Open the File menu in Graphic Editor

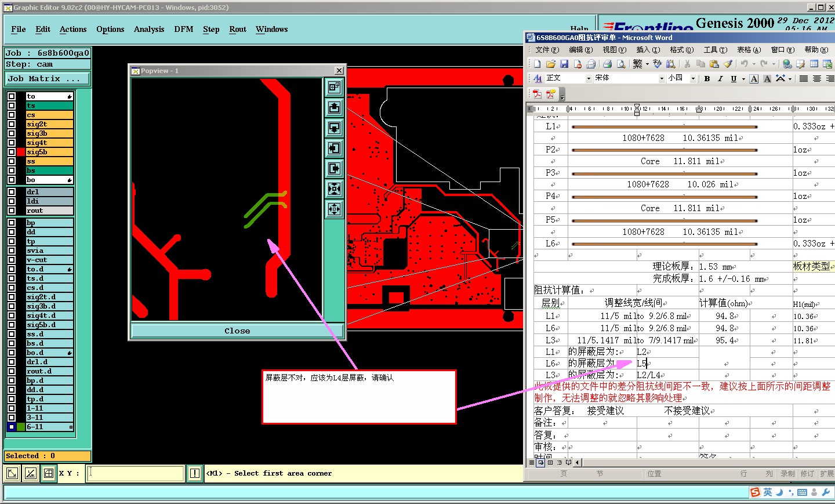tap(19, 29)
